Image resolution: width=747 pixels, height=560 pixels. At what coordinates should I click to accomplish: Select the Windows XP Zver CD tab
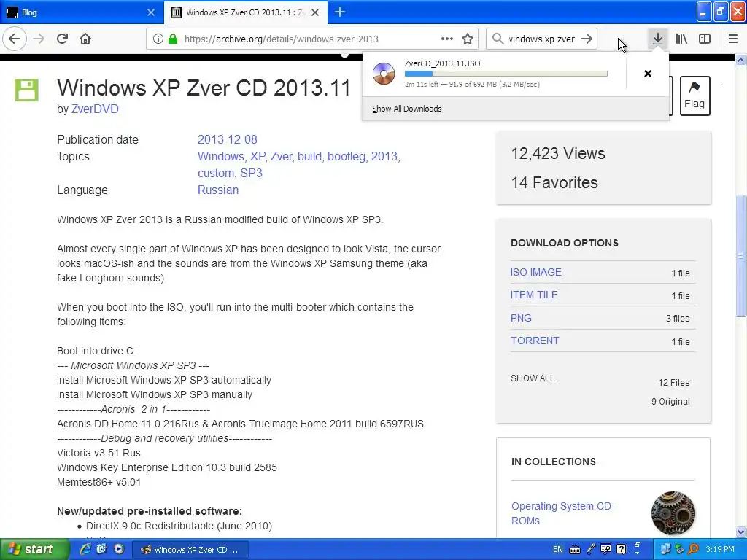tap(245, 12)
